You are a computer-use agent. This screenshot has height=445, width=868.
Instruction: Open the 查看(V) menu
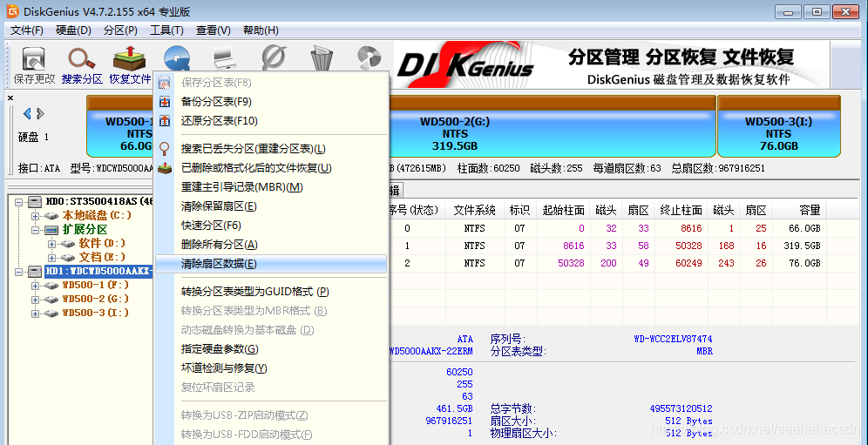pyautogui.click(x=214, y=30)
